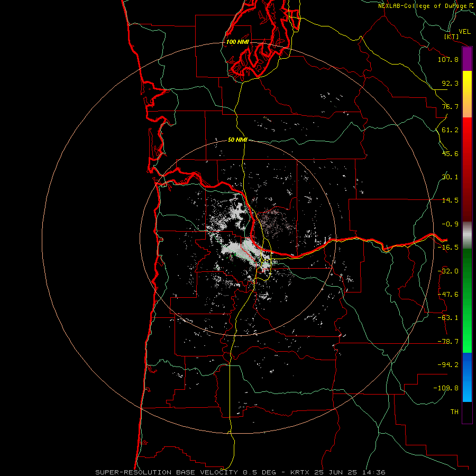Click the 107.8 velocity legend value
Viewport: 476px width, 476px height.
click(448, 59)
